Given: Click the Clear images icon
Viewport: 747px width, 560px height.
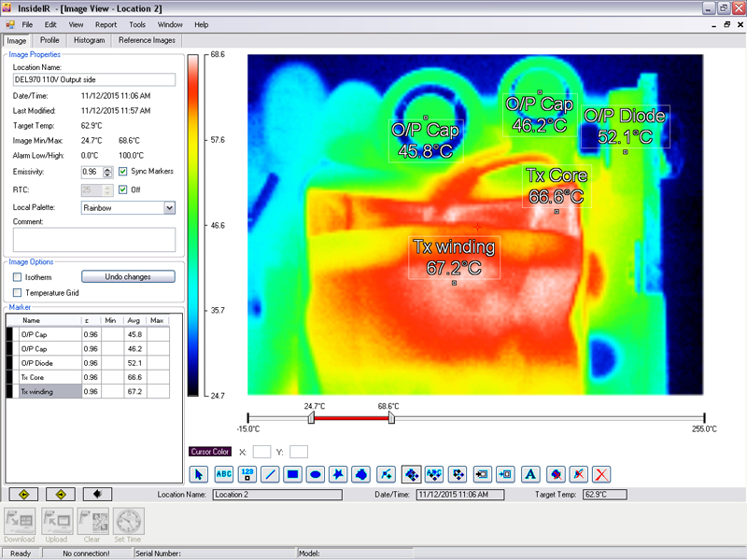Looking at the screenshot, I should coord(92,521).
